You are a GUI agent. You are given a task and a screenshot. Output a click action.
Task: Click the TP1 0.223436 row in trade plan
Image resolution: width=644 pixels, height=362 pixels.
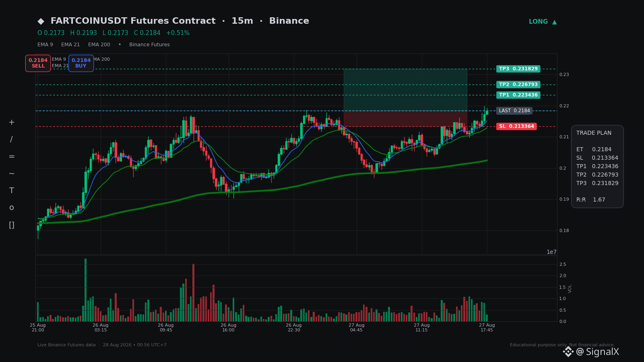(597, 167)
